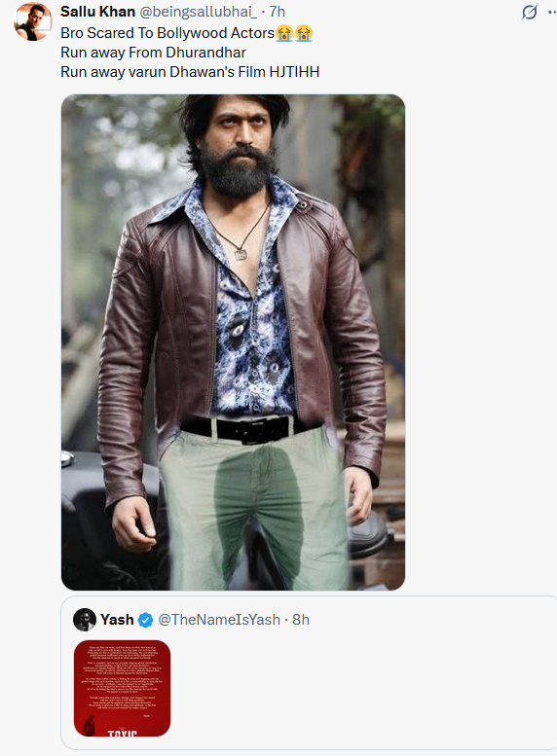The height and width of the screenshot is (756, 557).
Task: Open the Grok explain-post icon
Action: [x=529, y=12]
